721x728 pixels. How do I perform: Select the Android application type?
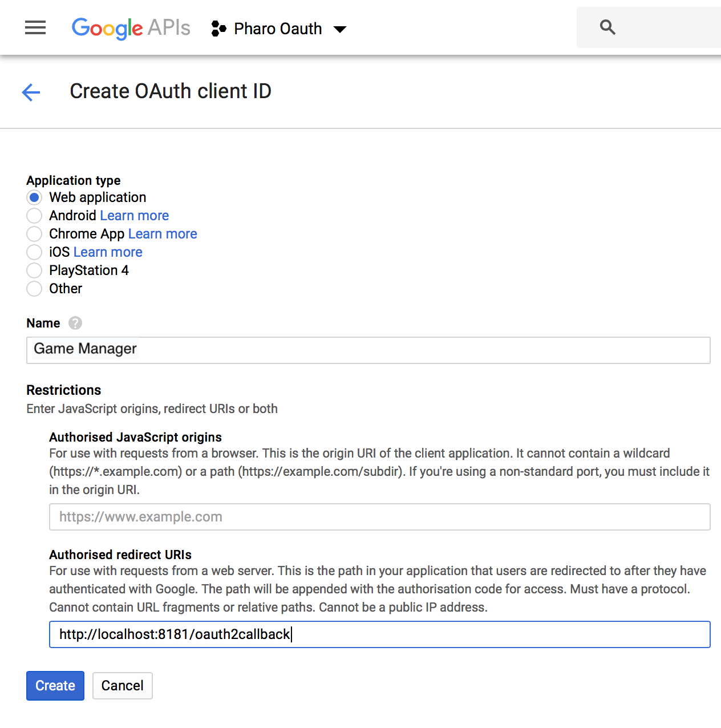click(x=34, y=216)
